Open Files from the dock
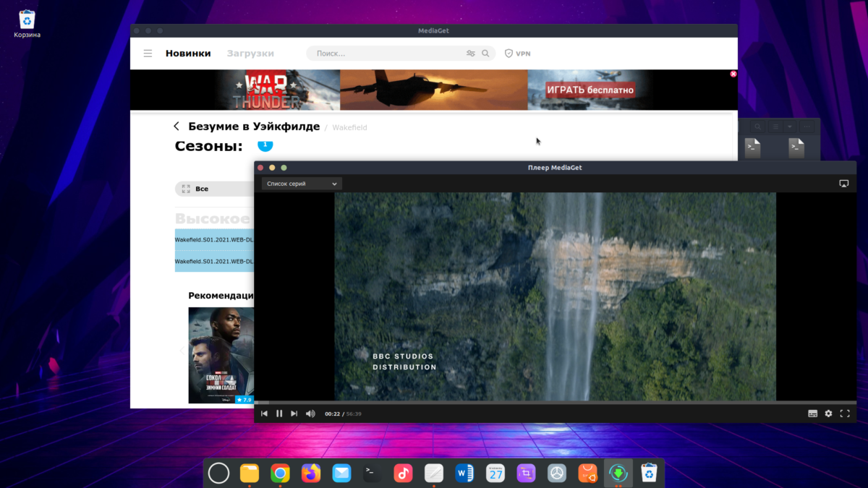 coord(250,473)
